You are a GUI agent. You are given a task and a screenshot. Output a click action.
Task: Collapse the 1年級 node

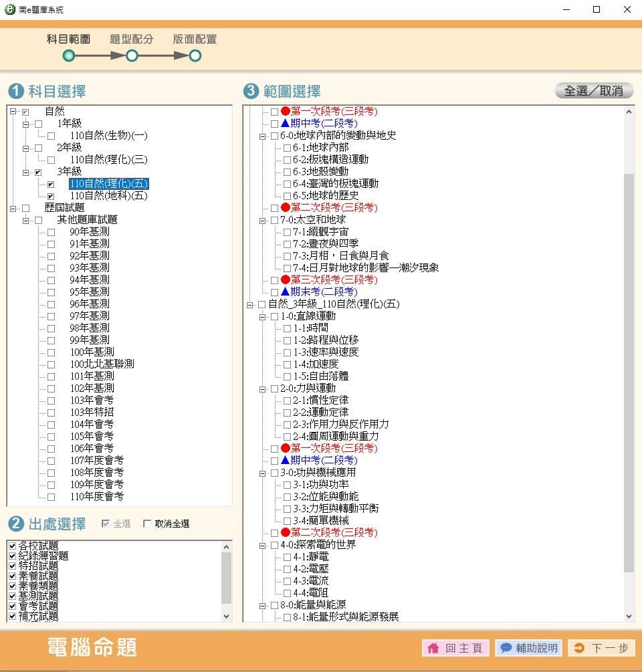[x=25, y=124]
